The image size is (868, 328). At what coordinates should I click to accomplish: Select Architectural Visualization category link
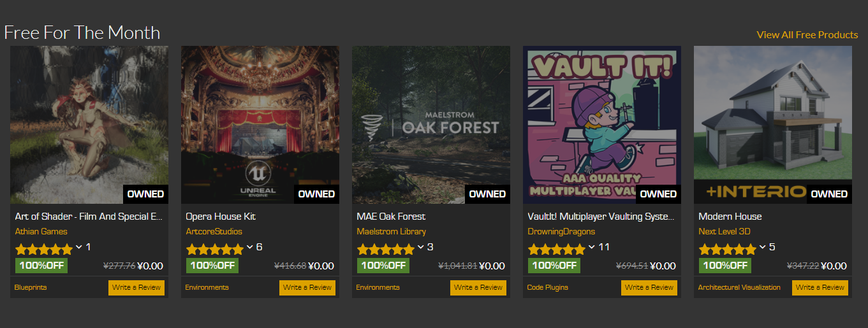click(739, 287)
